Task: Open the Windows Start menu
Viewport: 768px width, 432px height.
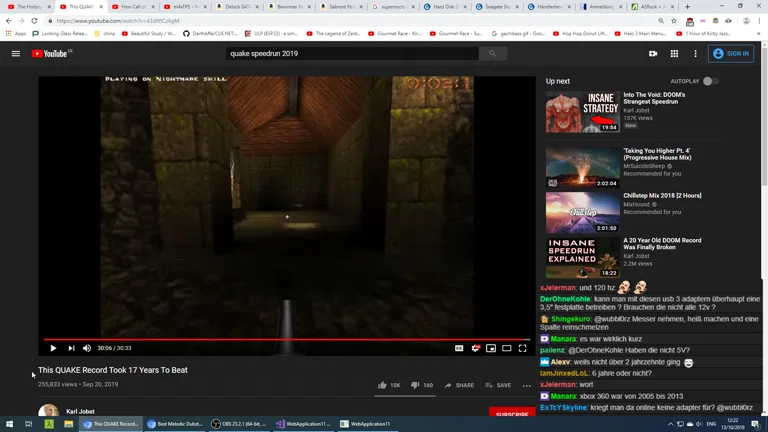Action: tap(9, 424)
